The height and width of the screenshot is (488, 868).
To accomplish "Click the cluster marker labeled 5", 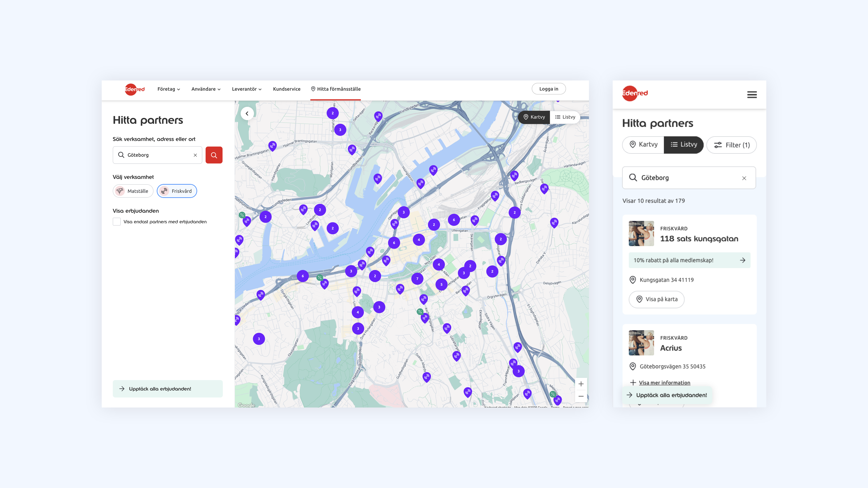I will coord(441,285).
